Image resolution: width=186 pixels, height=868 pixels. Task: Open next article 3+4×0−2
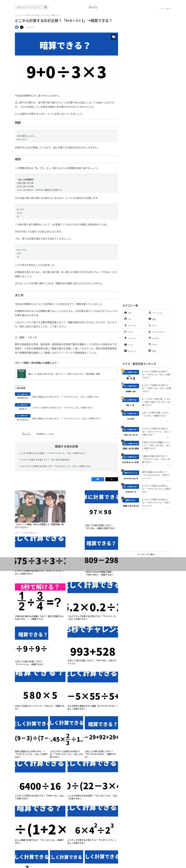(66, 408)
